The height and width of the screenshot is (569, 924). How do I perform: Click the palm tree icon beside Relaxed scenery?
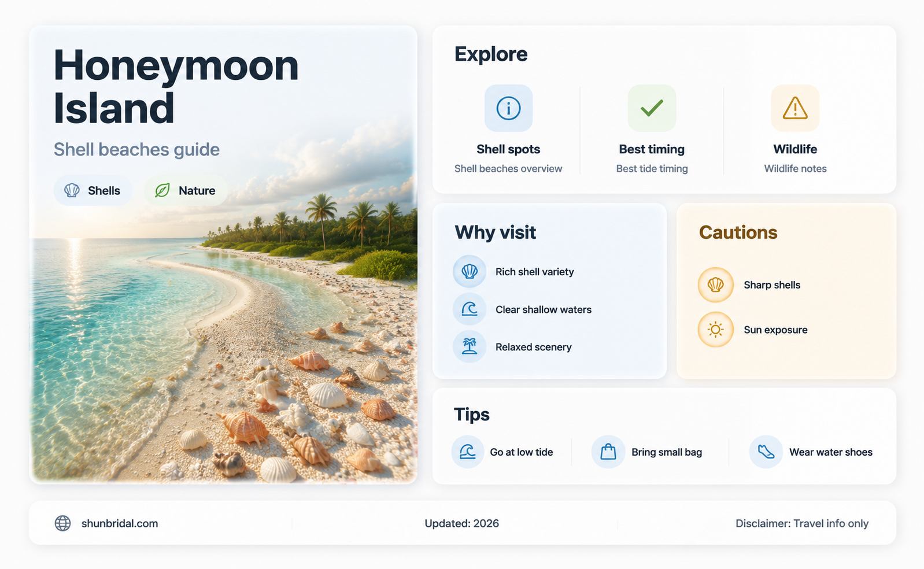pyautogui.click(x=470, y=346)
